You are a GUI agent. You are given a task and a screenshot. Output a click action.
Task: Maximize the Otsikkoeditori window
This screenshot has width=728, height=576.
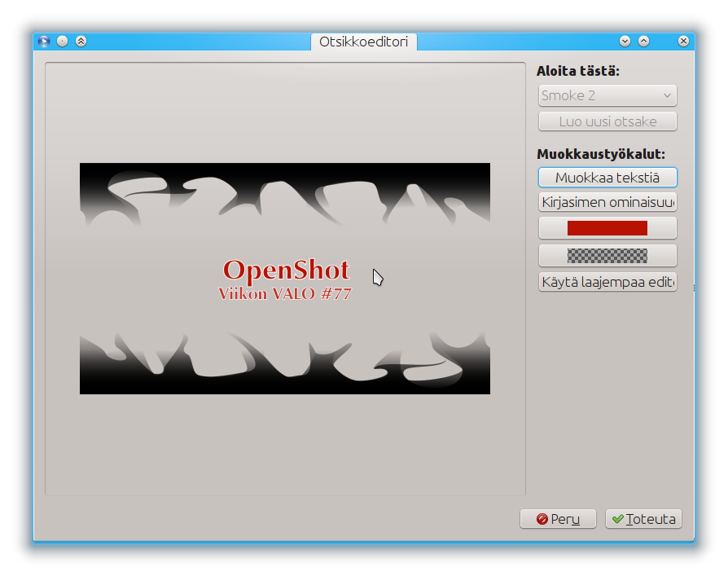(x=643, y=42)
